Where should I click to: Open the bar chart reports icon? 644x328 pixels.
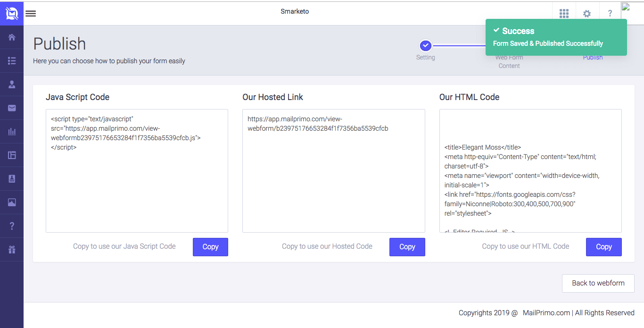coord(12,132)
